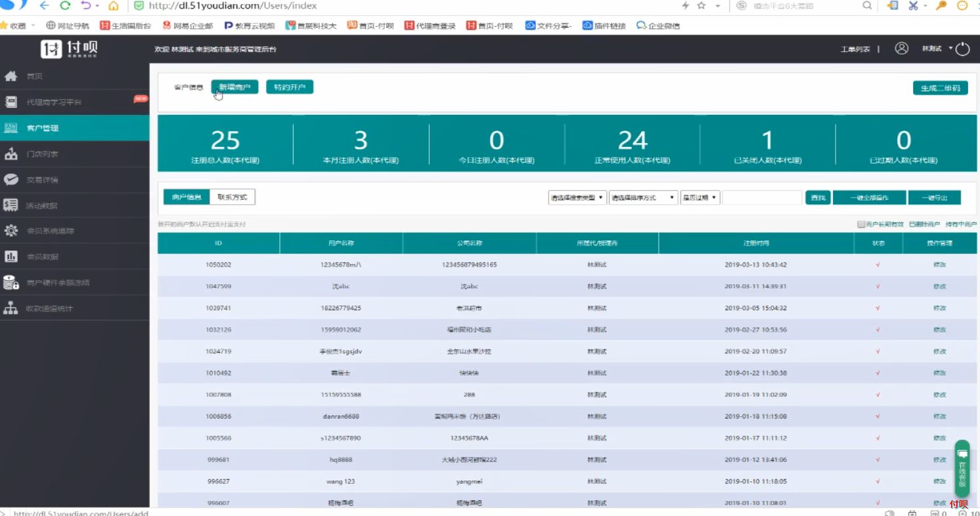Image resolution: width=980 pixels, height=516 pixels.
Task: Toggle the 商户长期有效 checkbox
Action: click(861, 225)
